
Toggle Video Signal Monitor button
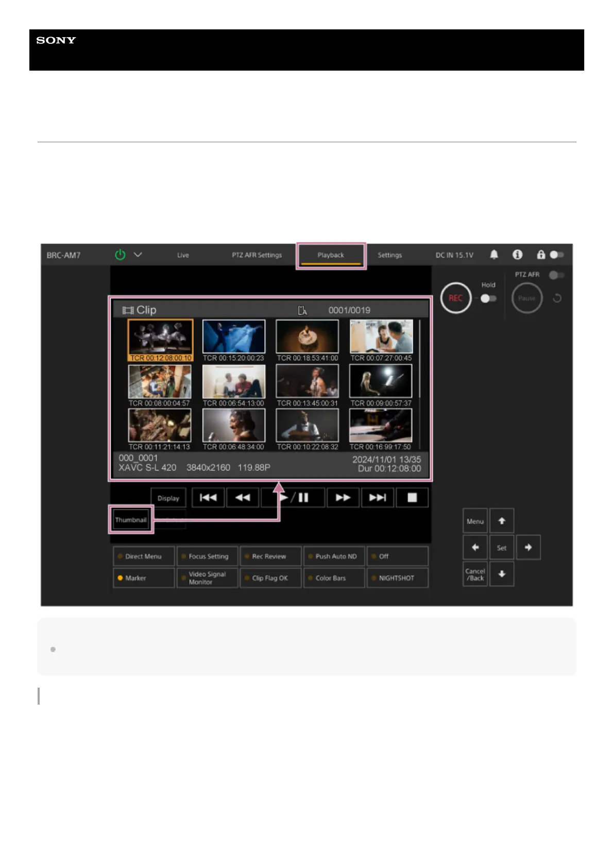tap(208, 578)
